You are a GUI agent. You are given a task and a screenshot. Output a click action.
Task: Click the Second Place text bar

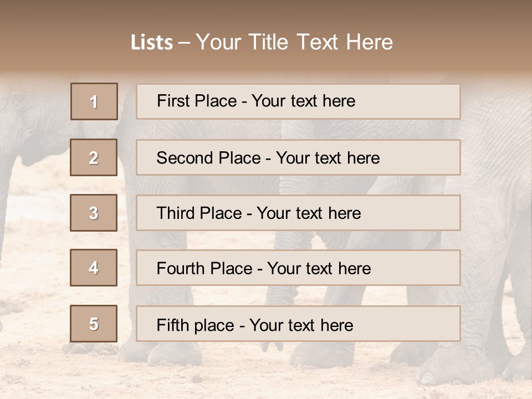click(298, 157)
